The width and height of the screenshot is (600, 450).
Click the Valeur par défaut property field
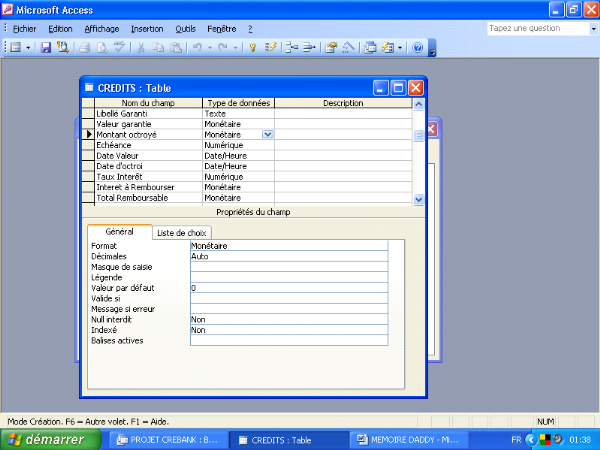[288, 288]
